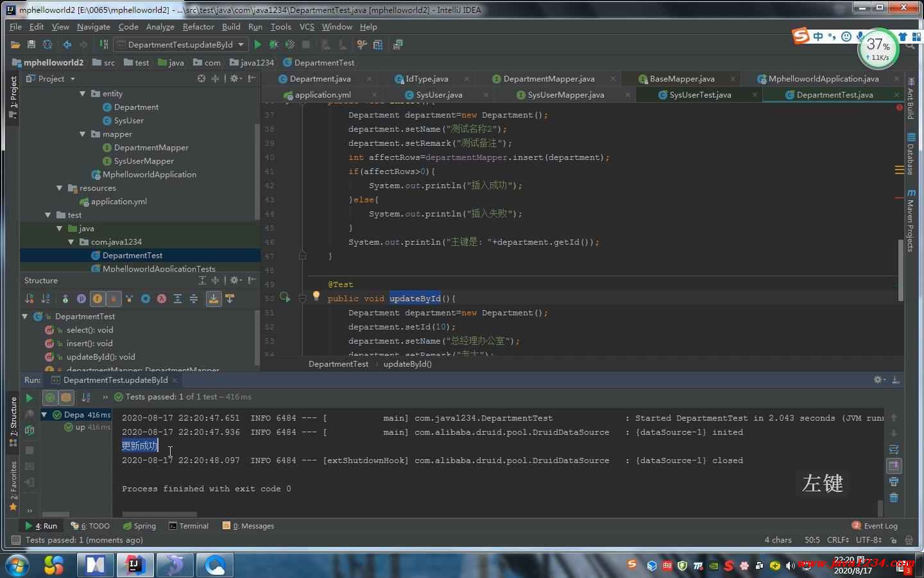
Task: Open the Edit menu
Action: pyautogui.click(x=37, y=27)
